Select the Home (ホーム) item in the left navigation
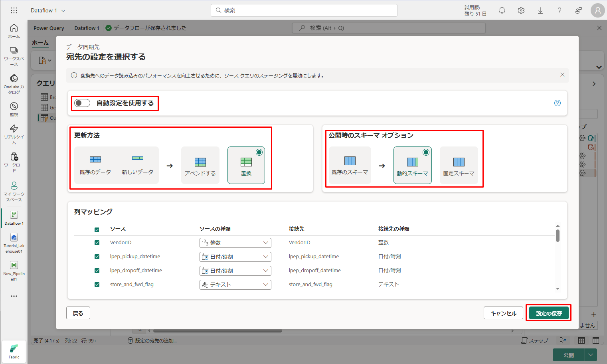This screenshot has height=364, width=607. 14,31
